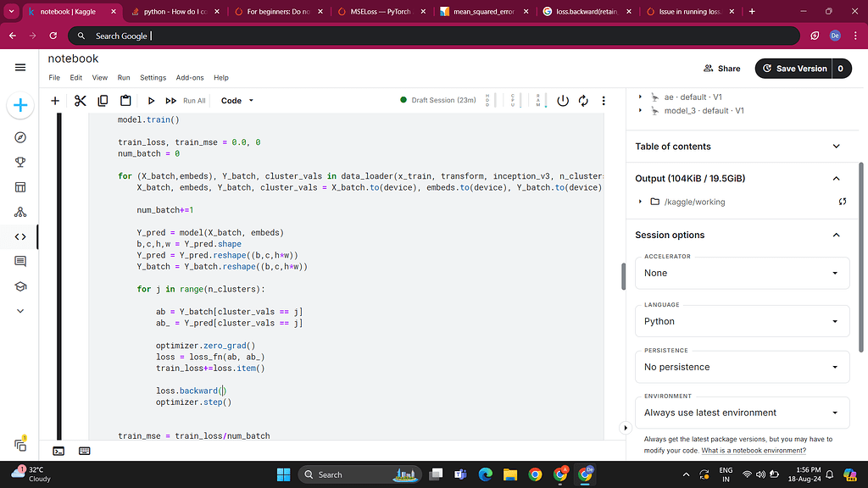
Task: Open the Settings menu
Action: click(x=153, y=77)
